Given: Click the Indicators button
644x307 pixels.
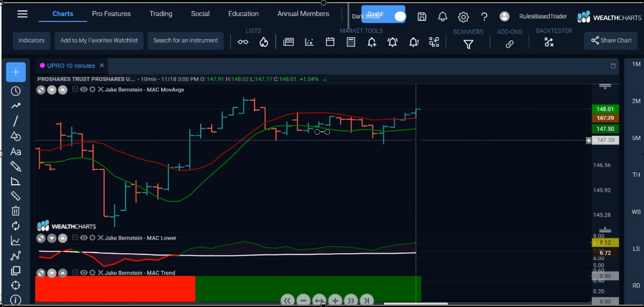Looking at the screenshot, I should 32,40.
